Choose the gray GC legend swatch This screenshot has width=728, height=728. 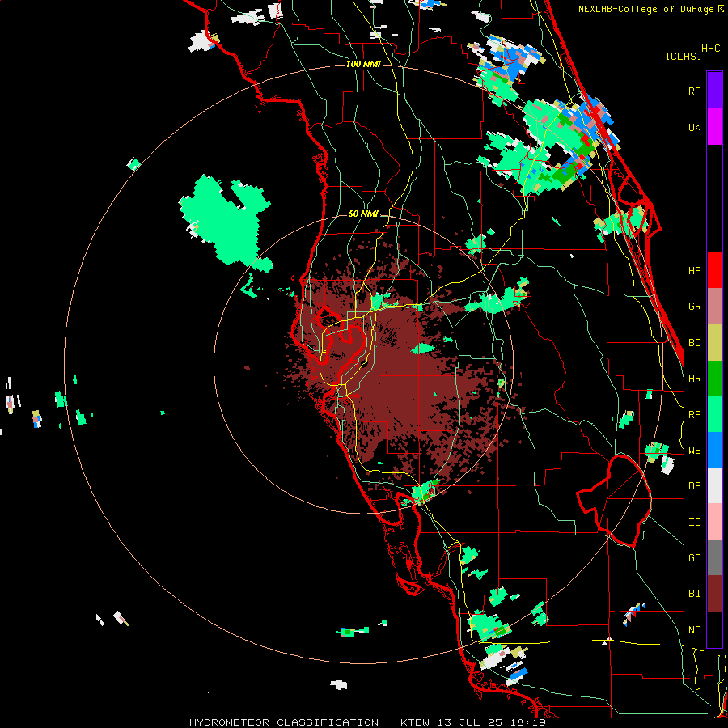(714, 557)
